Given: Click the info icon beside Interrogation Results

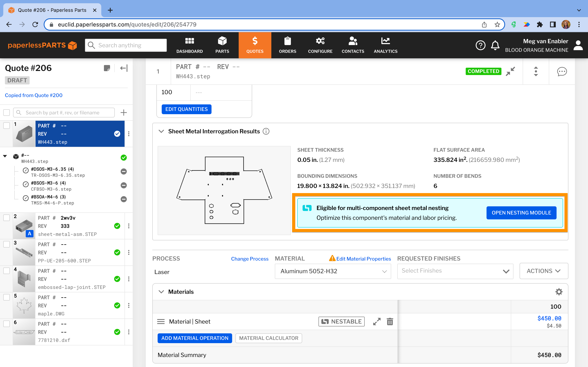Looking at the screenshot, I should tap(266, 131).
